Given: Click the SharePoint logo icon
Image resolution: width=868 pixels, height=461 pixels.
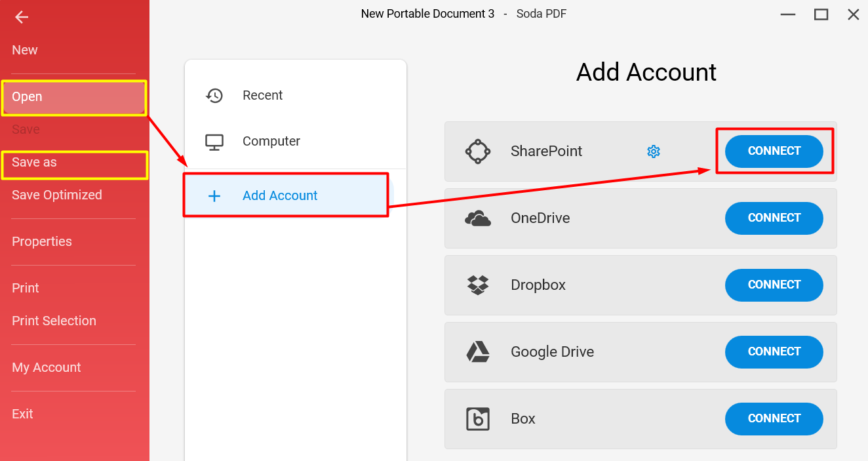Looking at the screenshot, I should point(478,151).
